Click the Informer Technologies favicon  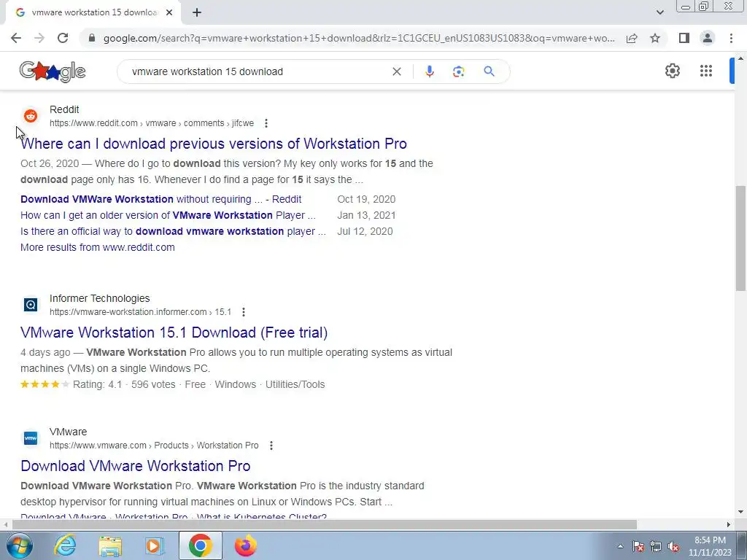[x=31, y=304]
